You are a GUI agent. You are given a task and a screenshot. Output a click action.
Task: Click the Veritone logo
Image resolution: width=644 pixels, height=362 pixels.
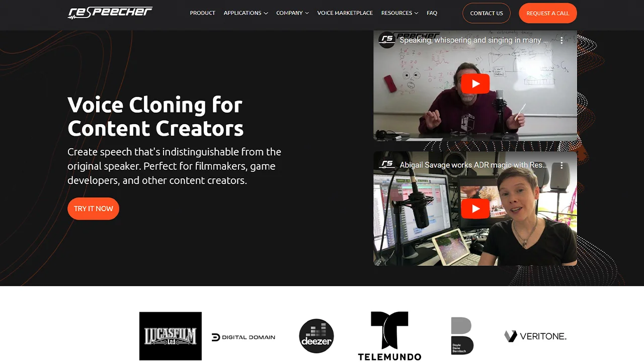(x=535, y=336)
